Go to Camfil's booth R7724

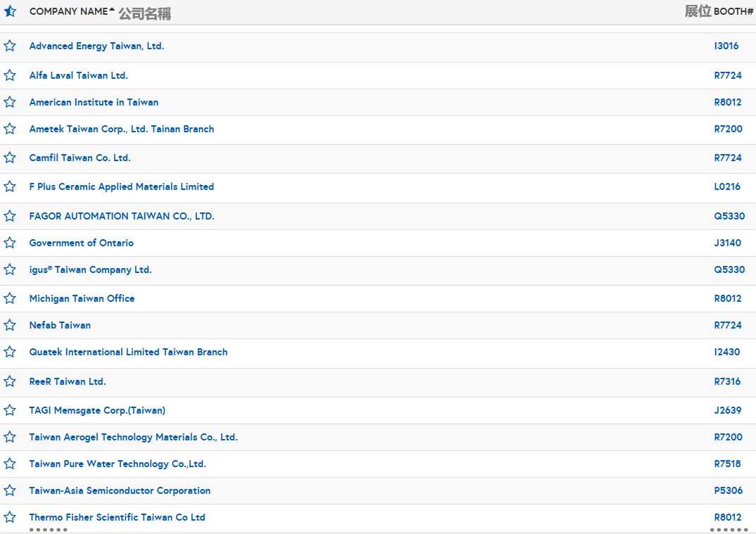(728, 158)
